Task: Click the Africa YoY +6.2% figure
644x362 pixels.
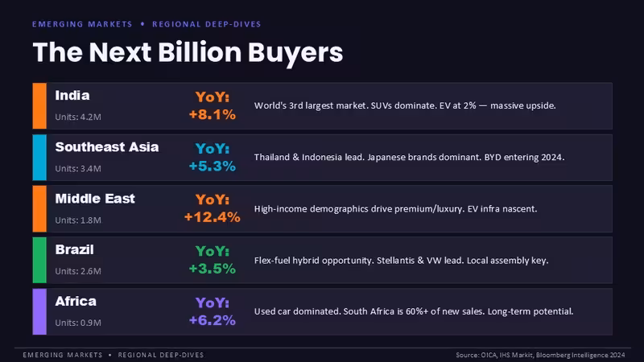Action: click(x=213, y=311)
